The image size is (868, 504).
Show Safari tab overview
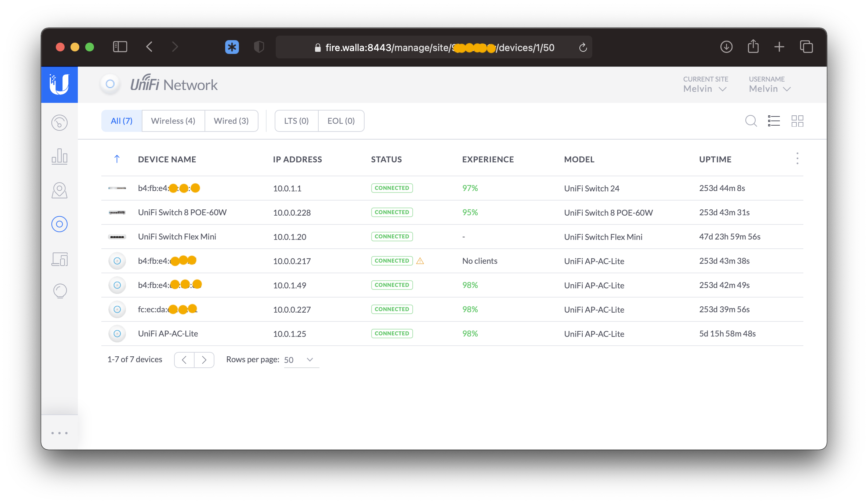point(806,47)
